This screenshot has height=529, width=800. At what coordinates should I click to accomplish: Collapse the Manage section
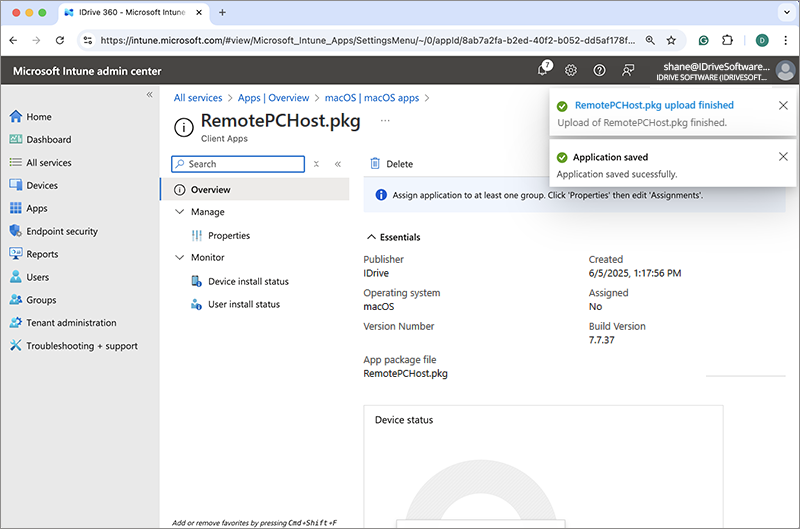coord(180,212)
